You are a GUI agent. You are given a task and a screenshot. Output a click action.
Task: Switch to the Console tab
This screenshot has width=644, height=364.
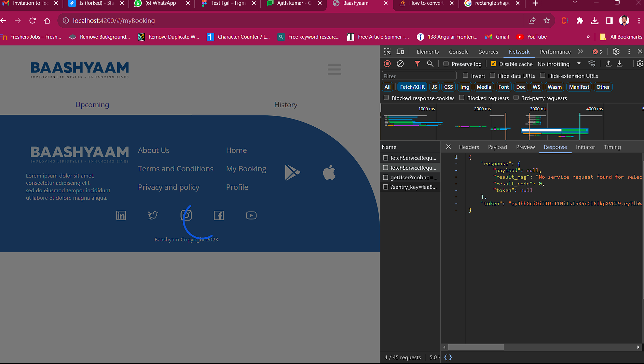tap(458, 52)
